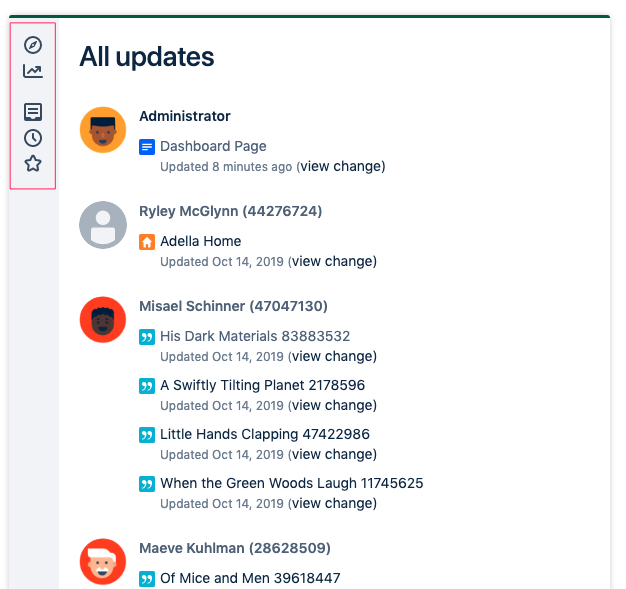View change for A Swiftly Tilting Planet
Image resolution: width=626 pixels, height=589 pixels.
click(332, 405)
